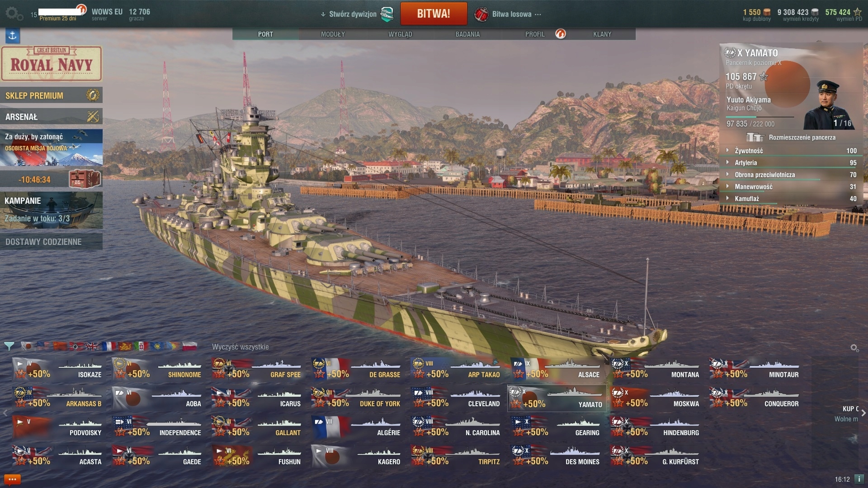Switch to the MODUŁY tab
Screen dimensions: 868x488
click(x=333, y=34)
